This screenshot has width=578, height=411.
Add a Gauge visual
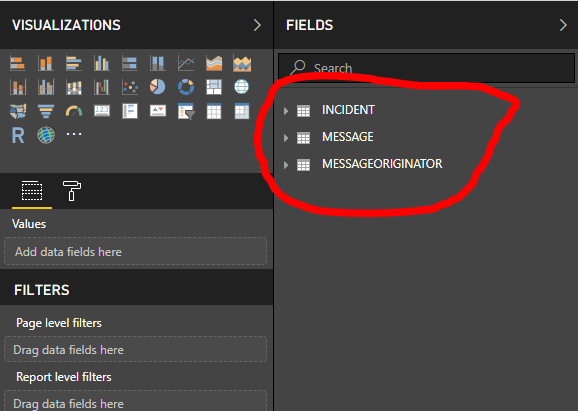(74, 111)
